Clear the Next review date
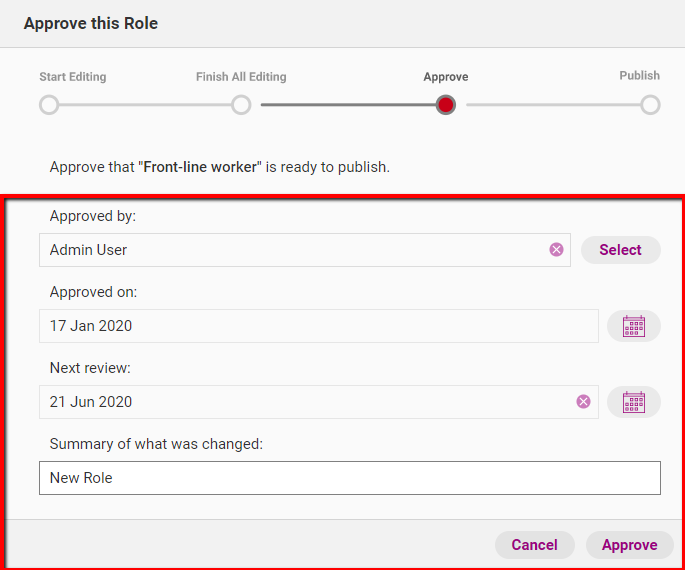This screenshot has height=570, width=685. tap(583, 402)
